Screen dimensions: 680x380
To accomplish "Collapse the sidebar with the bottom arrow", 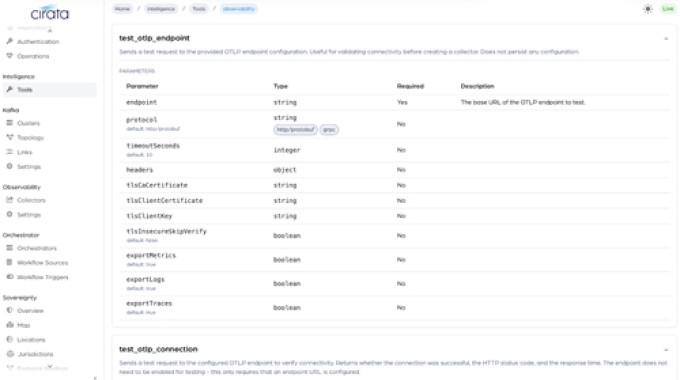I will point(95,378).
